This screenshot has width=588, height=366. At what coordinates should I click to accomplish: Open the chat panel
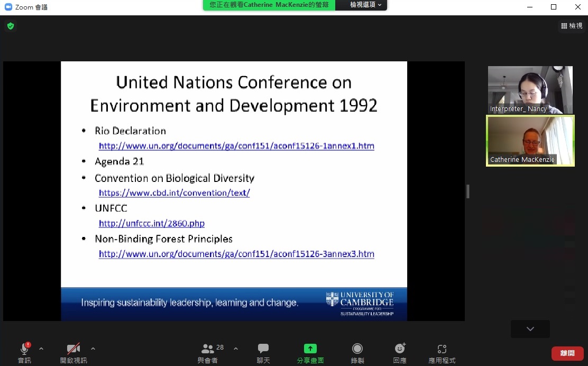tap(263, 349)
